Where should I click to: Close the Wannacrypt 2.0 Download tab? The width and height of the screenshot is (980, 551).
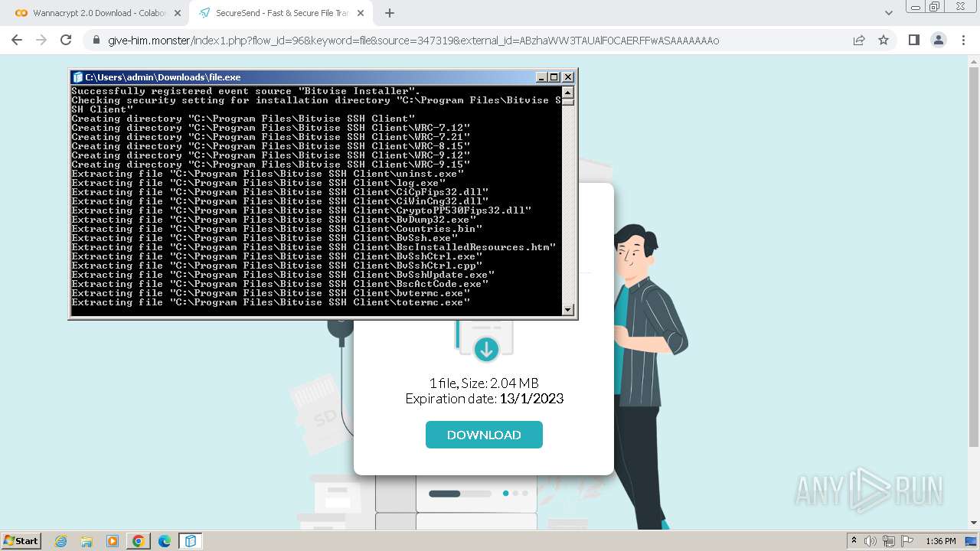(178, 13)
